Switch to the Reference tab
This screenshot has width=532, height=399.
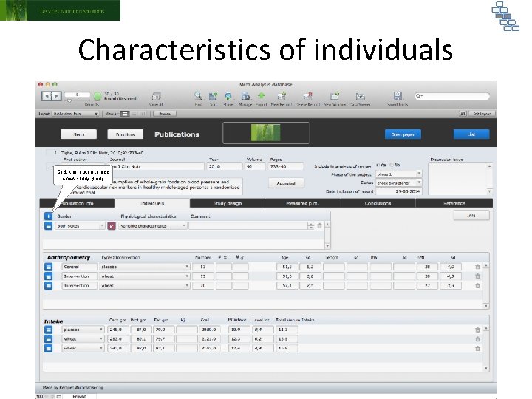[x=454, y=203]
